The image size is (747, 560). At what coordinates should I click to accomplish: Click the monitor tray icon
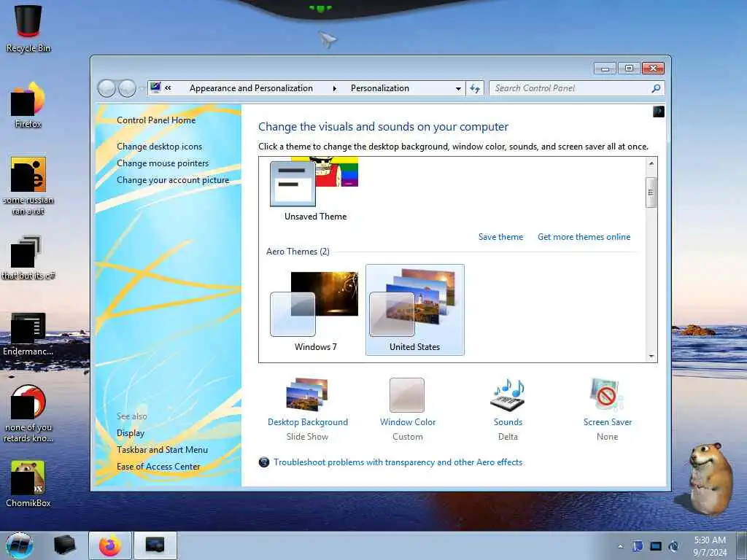click(x=656, y=546)
